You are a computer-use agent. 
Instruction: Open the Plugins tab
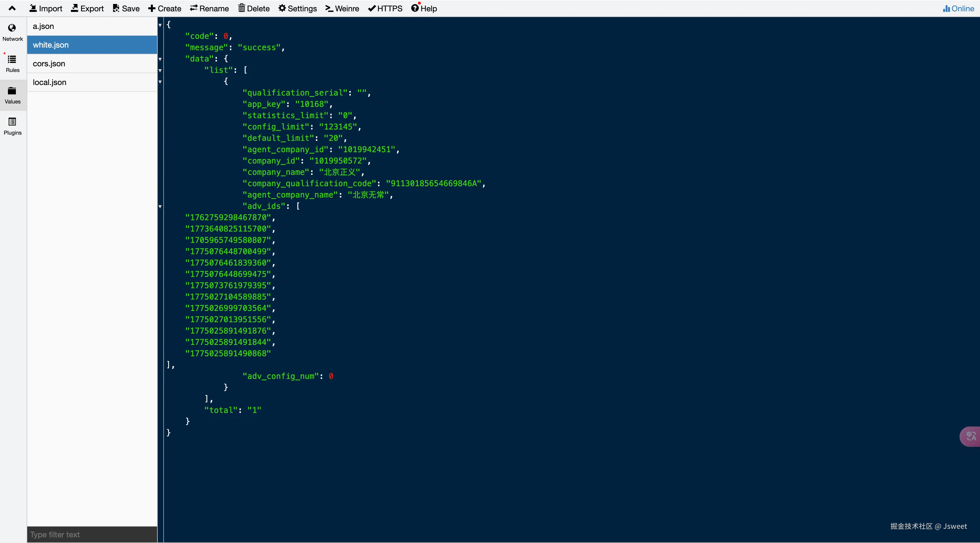point(12,126)
